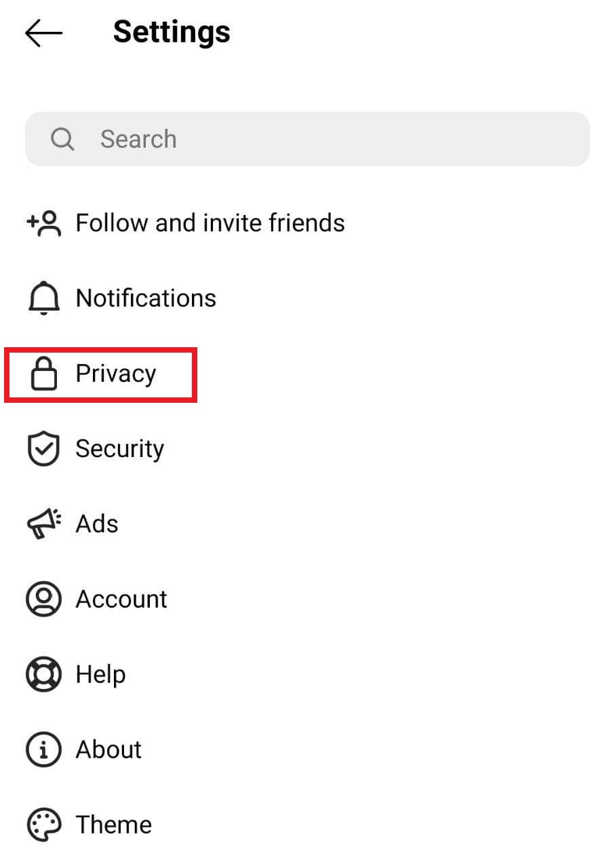Image resolution: width=615 pixels, height=868 pixels.
Task: Go to Security settings
Action: click(120, 449)
